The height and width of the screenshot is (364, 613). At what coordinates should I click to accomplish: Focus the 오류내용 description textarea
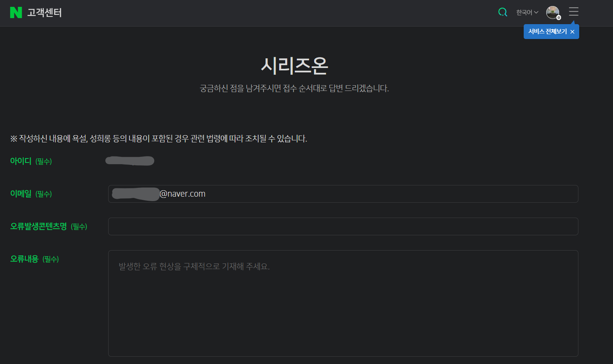click(x=343, y=303)
